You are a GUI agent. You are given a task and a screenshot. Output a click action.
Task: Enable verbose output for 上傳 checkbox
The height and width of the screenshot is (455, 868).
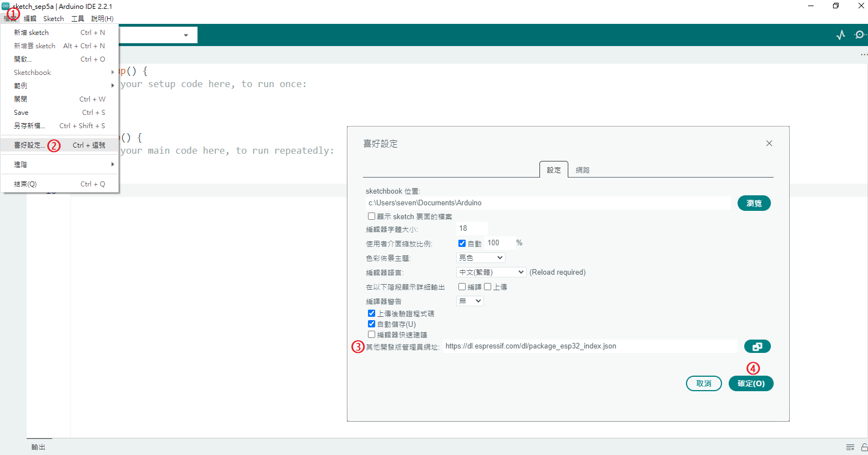point(487,287)
